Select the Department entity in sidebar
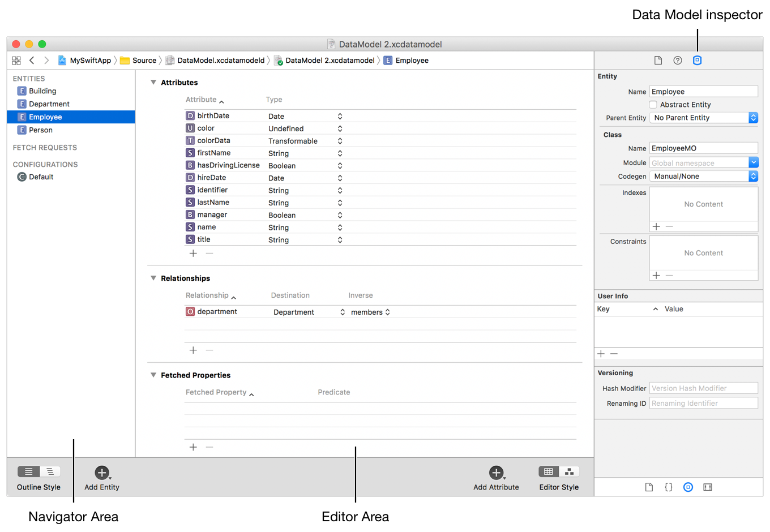Viewport: 770px width, 532px height. [x=49, y=104]
